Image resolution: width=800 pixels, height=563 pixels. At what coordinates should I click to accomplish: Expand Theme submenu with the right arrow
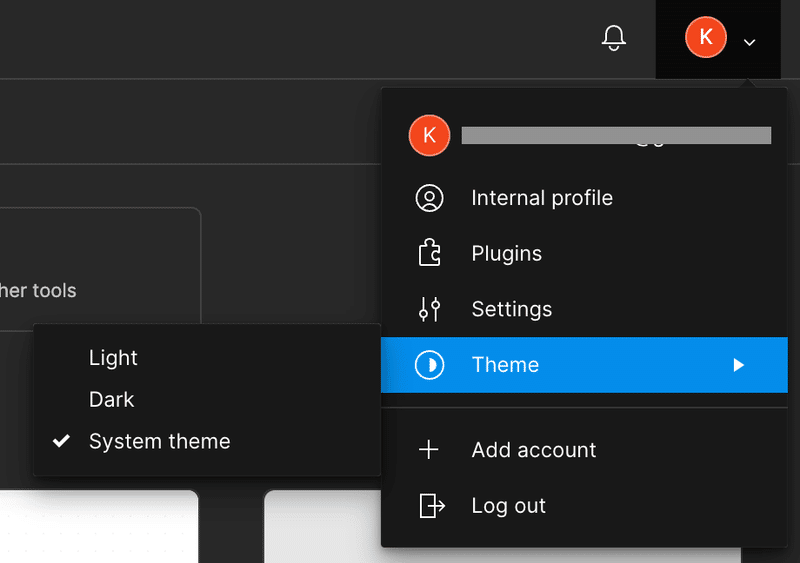[738, 365]
